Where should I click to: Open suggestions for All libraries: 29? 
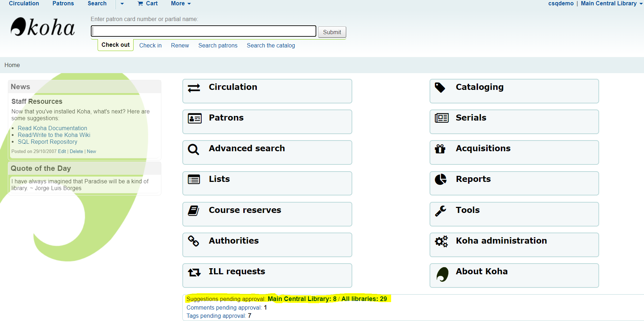click(364, 299)
